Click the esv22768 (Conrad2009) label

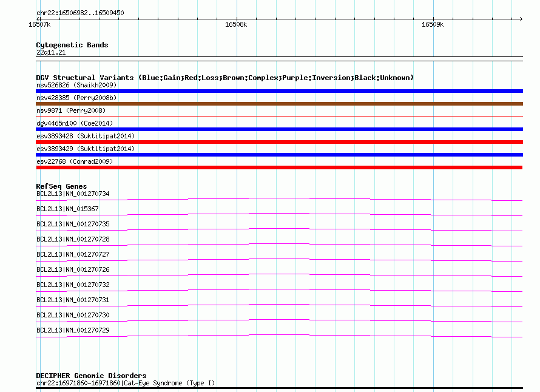point(75,161)
